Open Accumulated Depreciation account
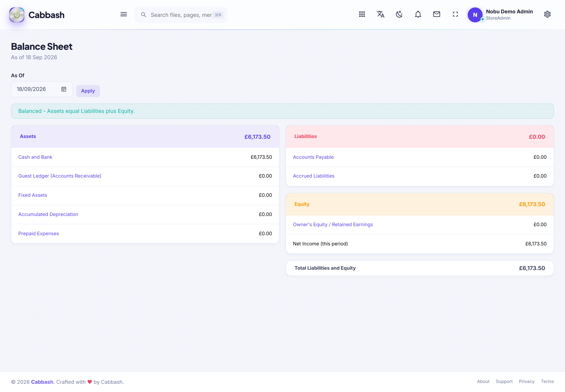The image size is (565, 392). coord(48,214)
